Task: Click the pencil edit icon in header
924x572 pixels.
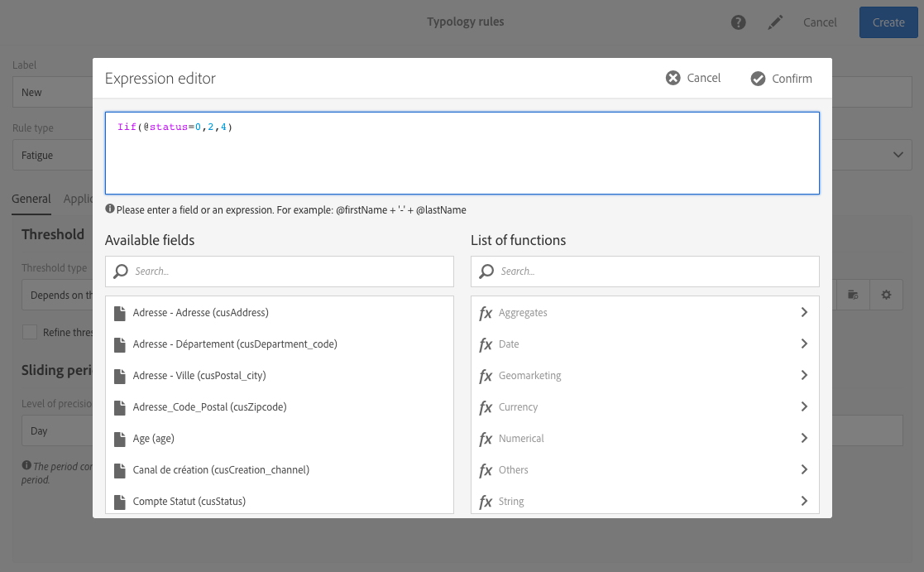Action: [775, 22]
